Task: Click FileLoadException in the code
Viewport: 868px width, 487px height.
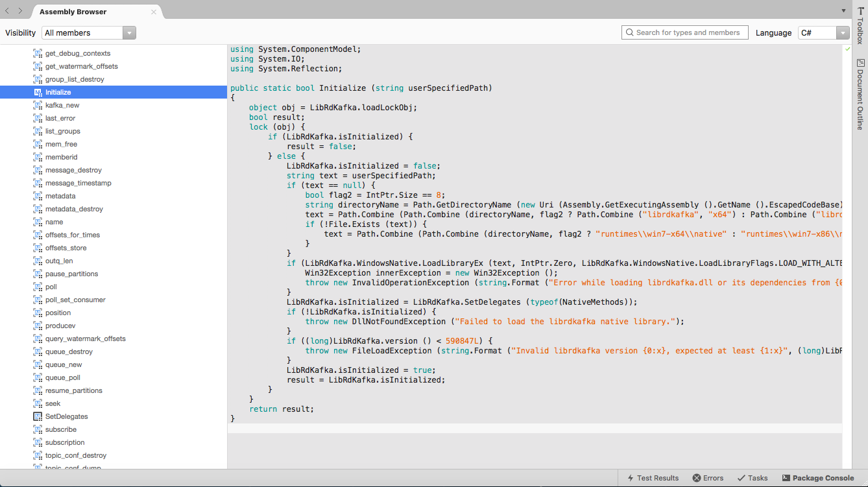Action: pos(392,351)
